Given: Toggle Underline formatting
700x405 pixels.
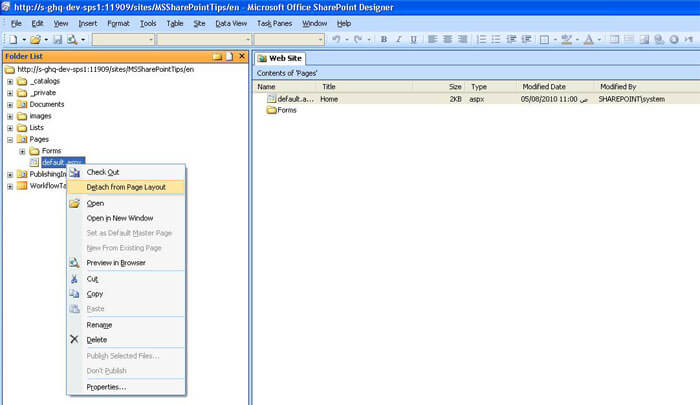Looking at the screenshot, I should [x=414, y=39].
